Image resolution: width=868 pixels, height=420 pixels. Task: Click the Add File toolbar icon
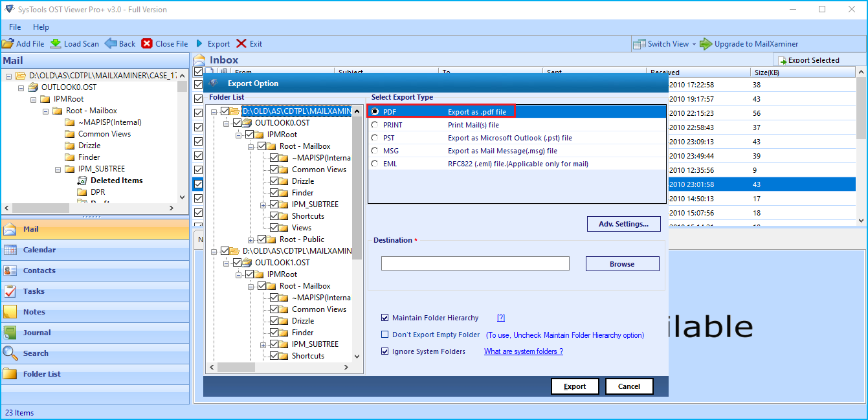click(8, 43)
